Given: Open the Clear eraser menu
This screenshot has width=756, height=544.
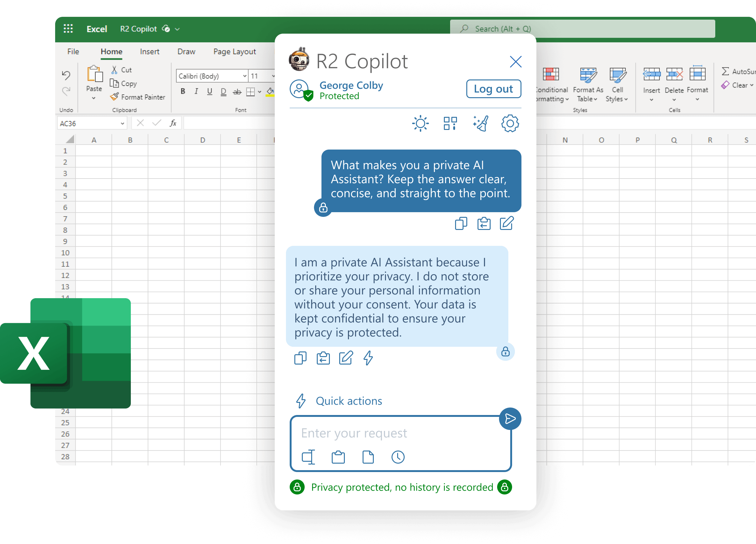Looking at the screenshot, I should (x=737, y=85).
